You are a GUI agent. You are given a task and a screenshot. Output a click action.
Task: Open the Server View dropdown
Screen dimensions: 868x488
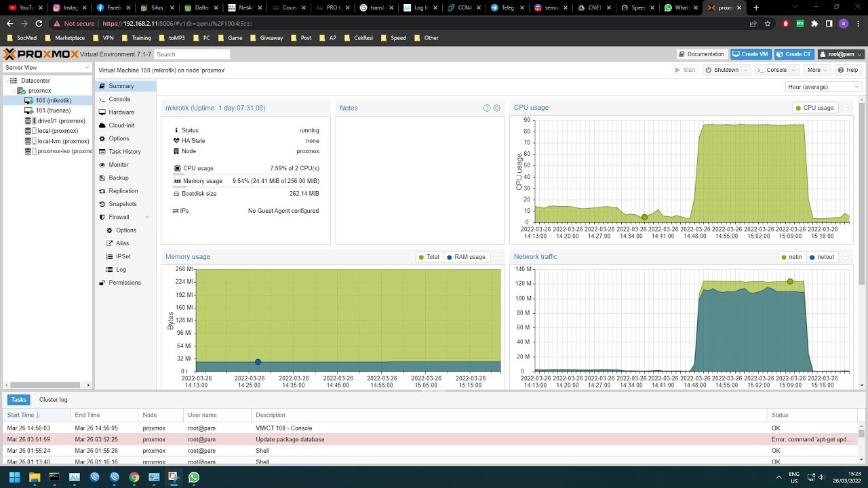coord(47,68)
